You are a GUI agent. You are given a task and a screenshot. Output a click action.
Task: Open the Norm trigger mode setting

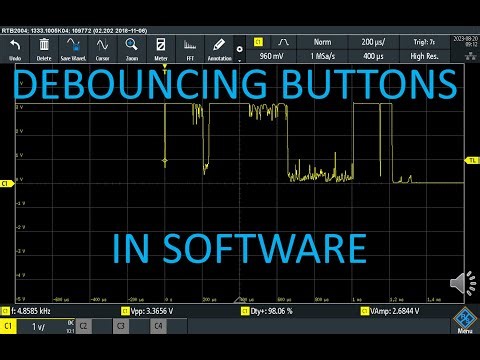pos(322,42)
